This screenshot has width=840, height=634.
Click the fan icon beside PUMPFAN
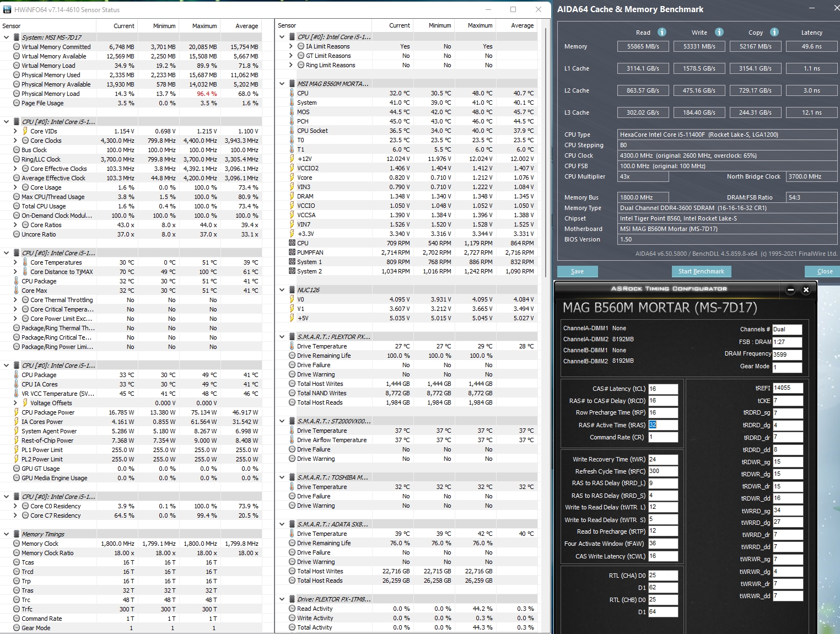pyautogui.click(x=292, y=252)
